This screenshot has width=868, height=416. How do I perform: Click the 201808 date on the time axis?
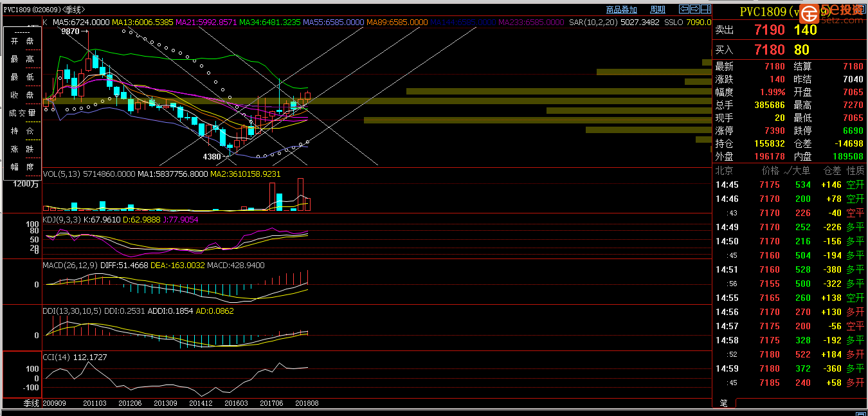pyautogui.click(x=307, y=403)
